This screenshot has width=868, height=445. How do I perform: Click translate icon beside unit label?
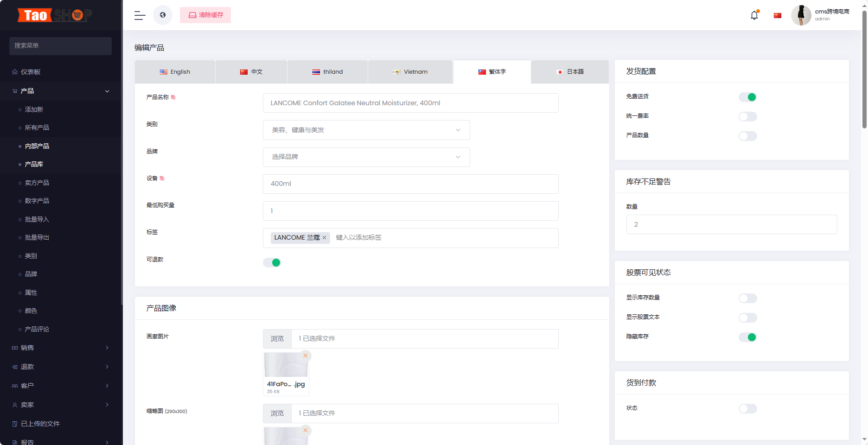tap(162, 178)
